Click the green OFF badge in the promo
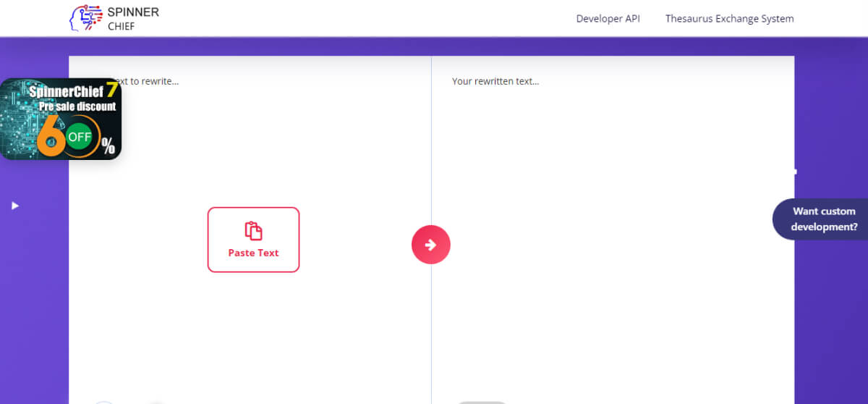Screen dimensions: 868x404 [80, 137]
